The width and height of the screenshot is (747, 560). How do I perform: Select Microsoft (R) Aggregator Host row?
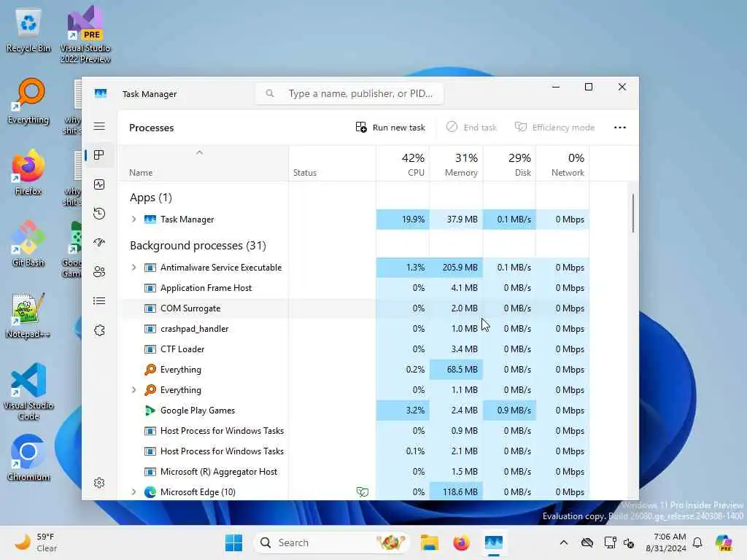354,472
